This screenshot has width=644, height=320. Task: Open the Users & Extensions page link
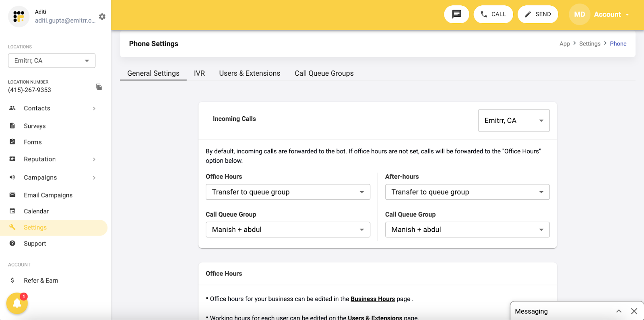375,318
